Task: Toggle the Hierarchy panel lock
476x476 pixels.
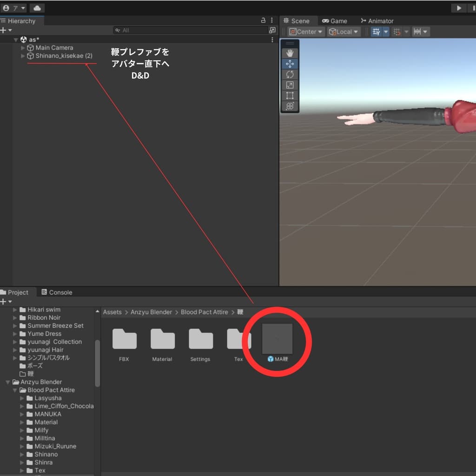Action: point(264,20)
